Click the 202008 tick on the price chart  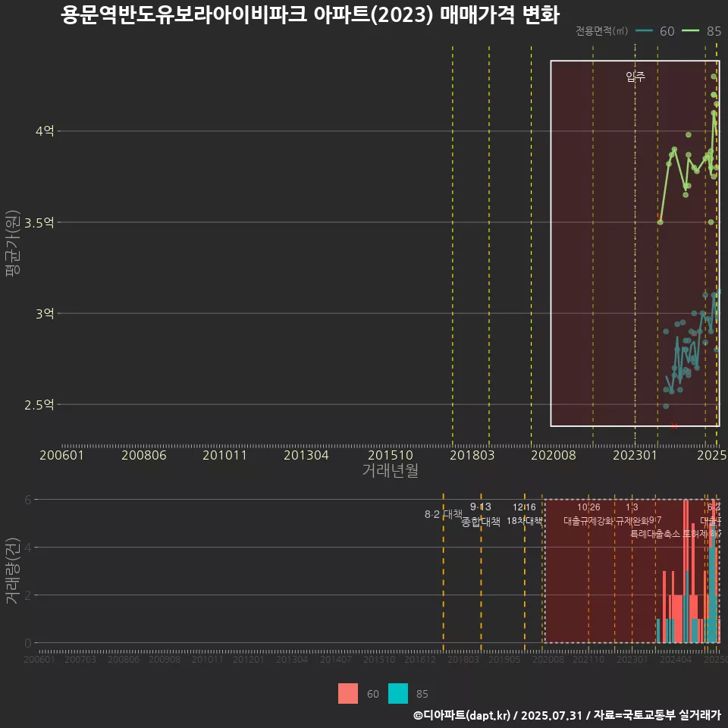tap(554, 455)
